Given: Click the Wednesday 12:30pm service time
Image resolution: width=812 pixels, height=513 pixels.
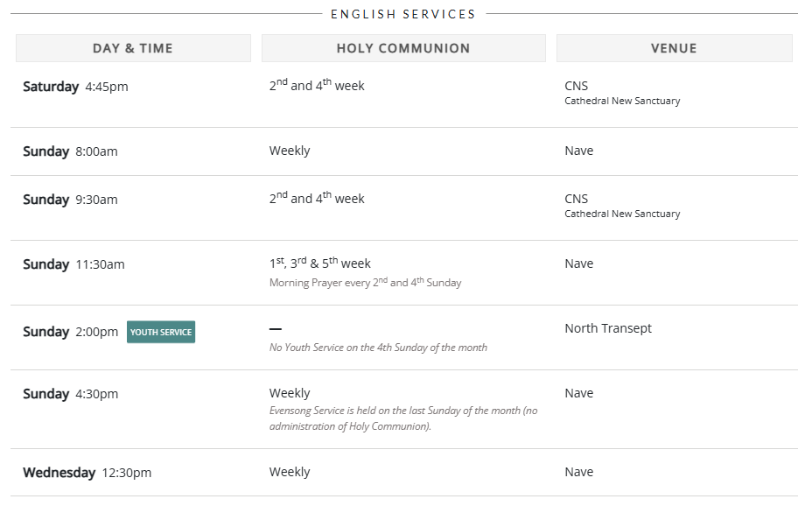Looking at the screenshot, I should [x=87, y=473].
